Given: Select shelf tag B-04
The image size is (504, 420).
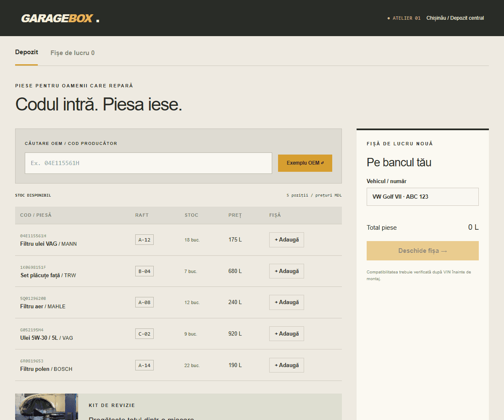Looking at the screenshot, I should point(144,271).
